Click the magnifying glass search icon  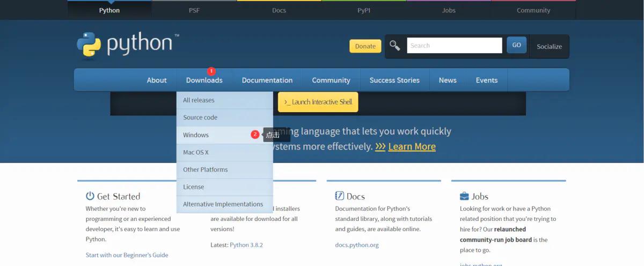coord(395,46)
